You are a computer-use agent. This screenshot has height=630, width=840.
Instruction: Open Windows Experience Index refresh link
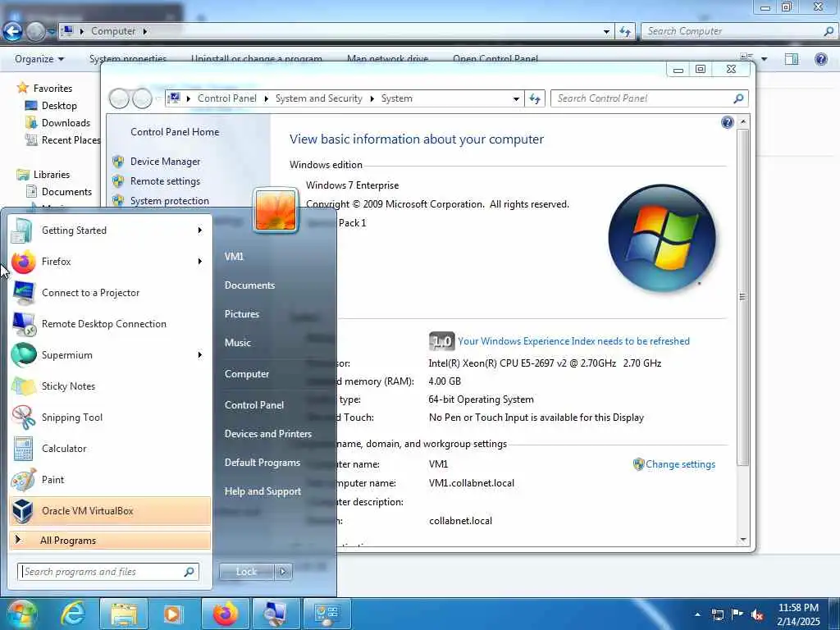(573, 341)
